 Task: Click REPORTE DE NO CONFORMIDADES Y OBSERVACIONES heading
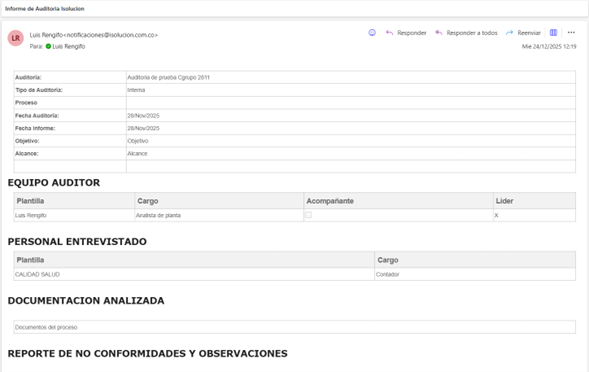pos(147,354)
